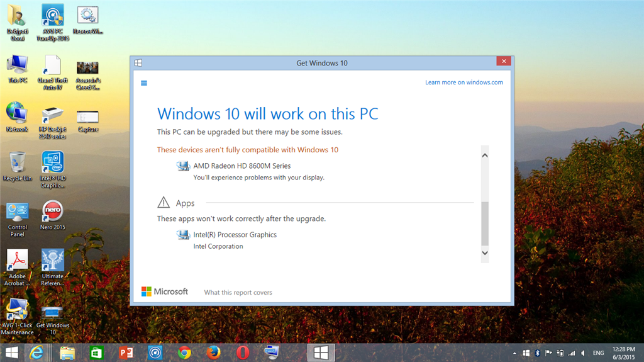Open Nero 2015 desktop shortcut
This screenshot has width=644, height=362.
coord(53,215)
